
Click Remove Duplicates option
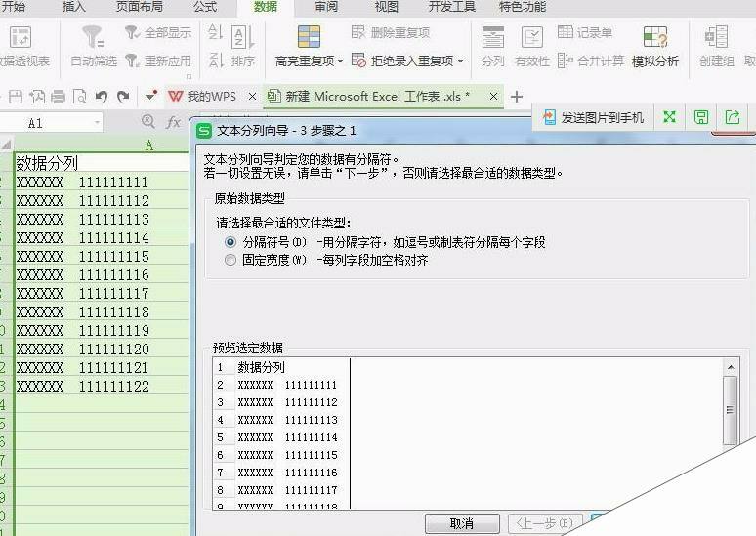click(391, 33)
